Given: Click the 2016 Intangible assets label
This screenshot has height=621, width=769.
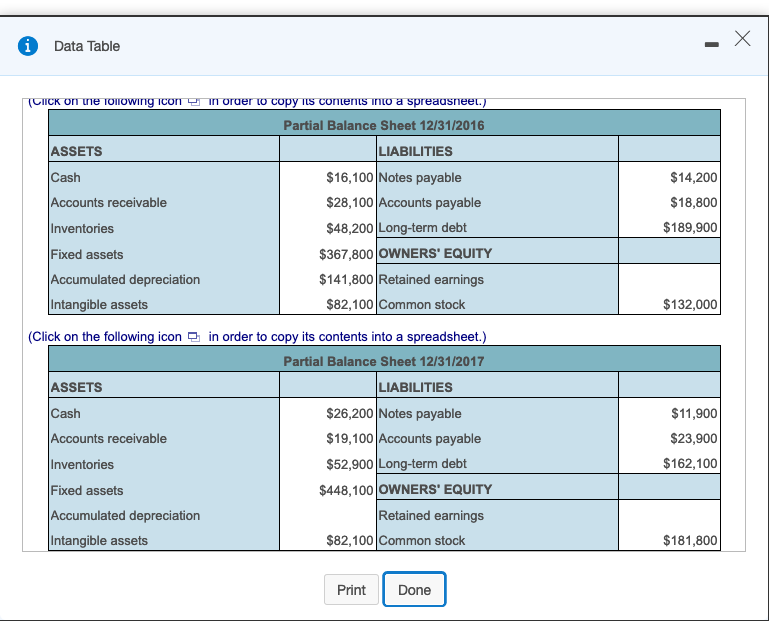Looking at the screenshot, I should [99, 305].
